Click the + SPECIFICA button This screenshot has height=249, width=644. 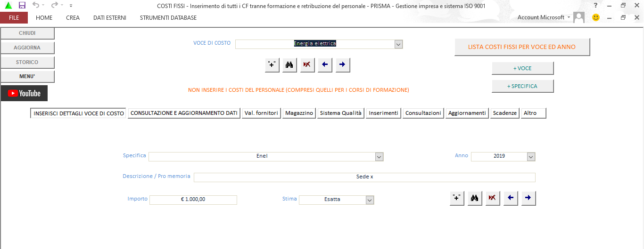(x=522, y=86)
